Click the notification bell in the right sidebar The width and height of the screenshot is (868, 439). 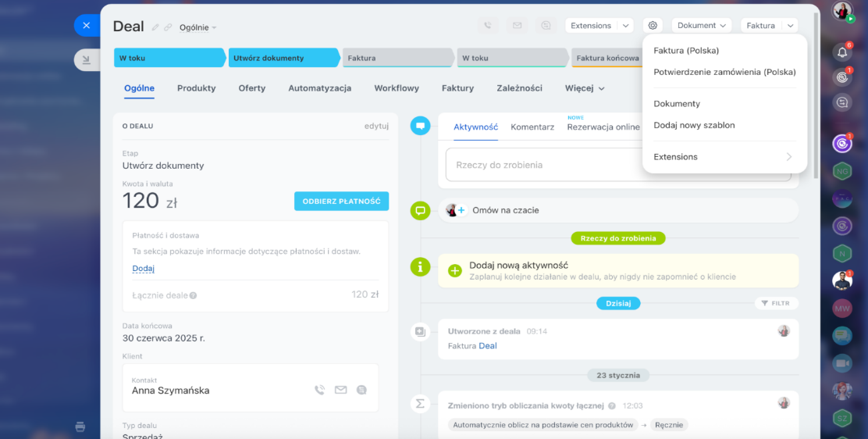pyautogui.click(x=842, y=53)
